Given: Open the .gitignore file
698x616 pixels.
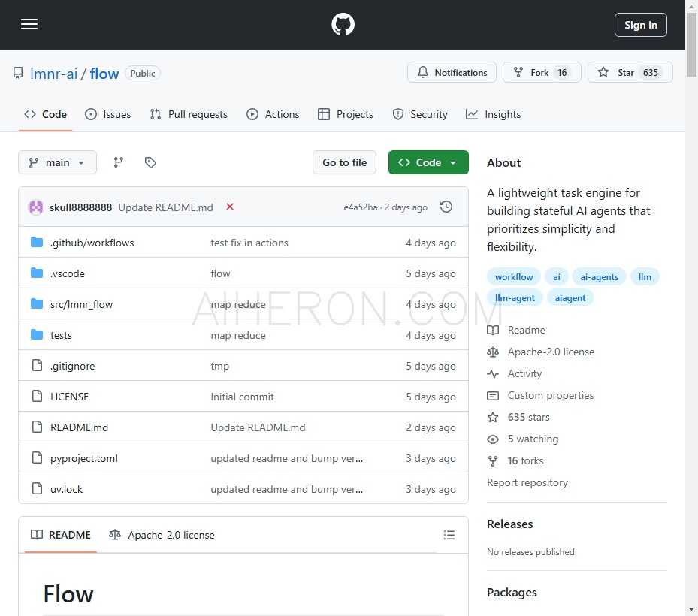Looking at the screenshot, I should (x=72, y=366).
